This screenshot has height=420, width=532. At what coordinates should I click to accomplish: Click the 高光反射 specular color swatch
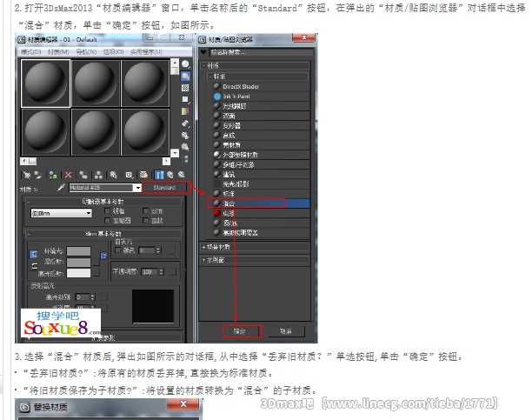tap(79, 273)
